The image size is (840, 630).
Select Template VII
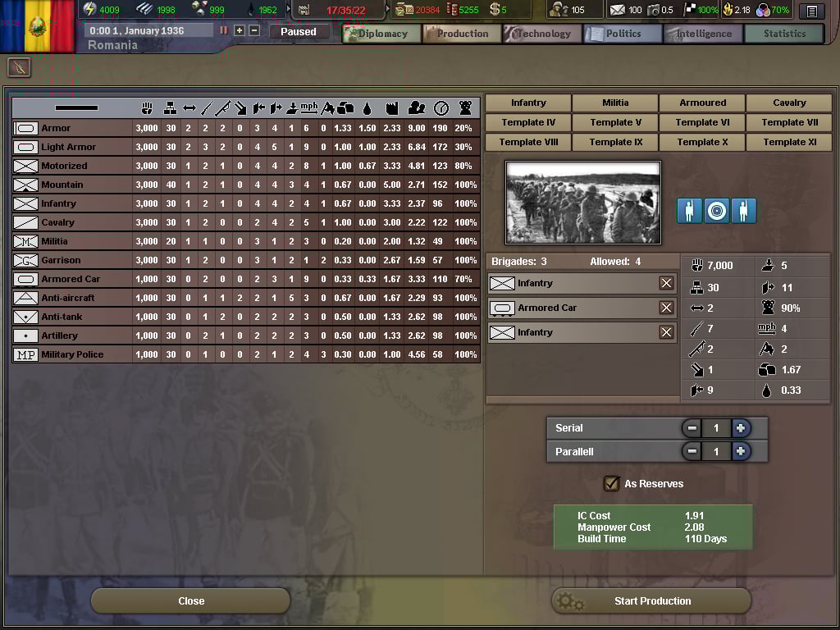(x=789, y=123)
